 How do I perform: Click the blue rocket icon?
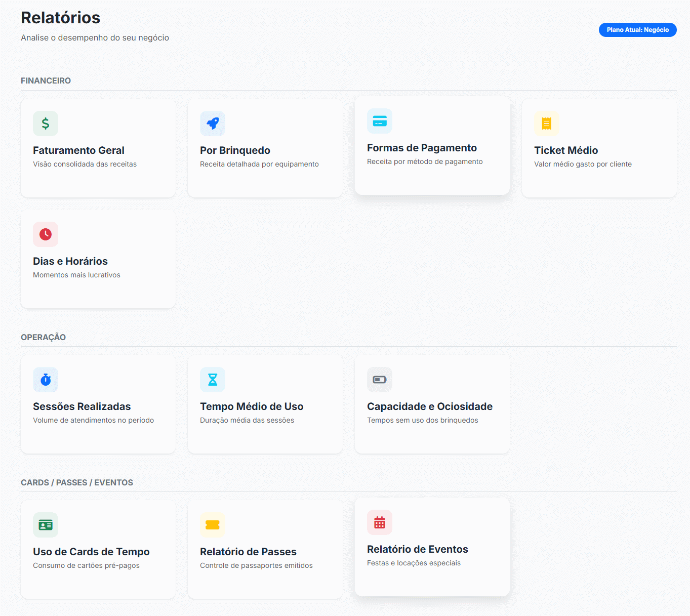tap(213, 124)
